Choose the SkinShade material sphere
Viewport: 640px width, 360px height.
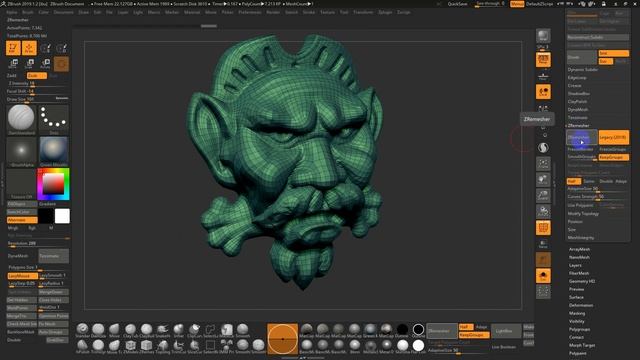point(402,346)
